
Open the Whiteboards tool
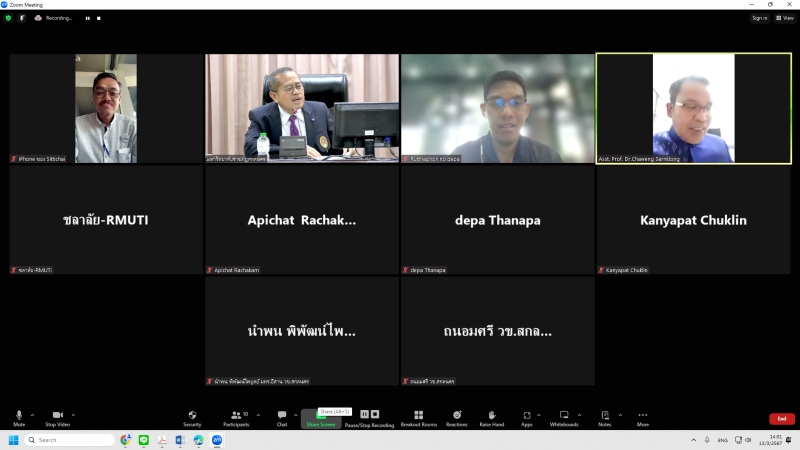tap(563, 416)
